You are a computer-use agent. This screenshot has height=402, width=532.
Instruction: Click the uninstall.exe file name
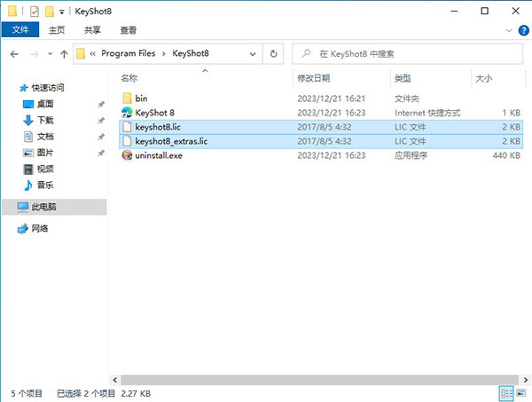[159, 155]
